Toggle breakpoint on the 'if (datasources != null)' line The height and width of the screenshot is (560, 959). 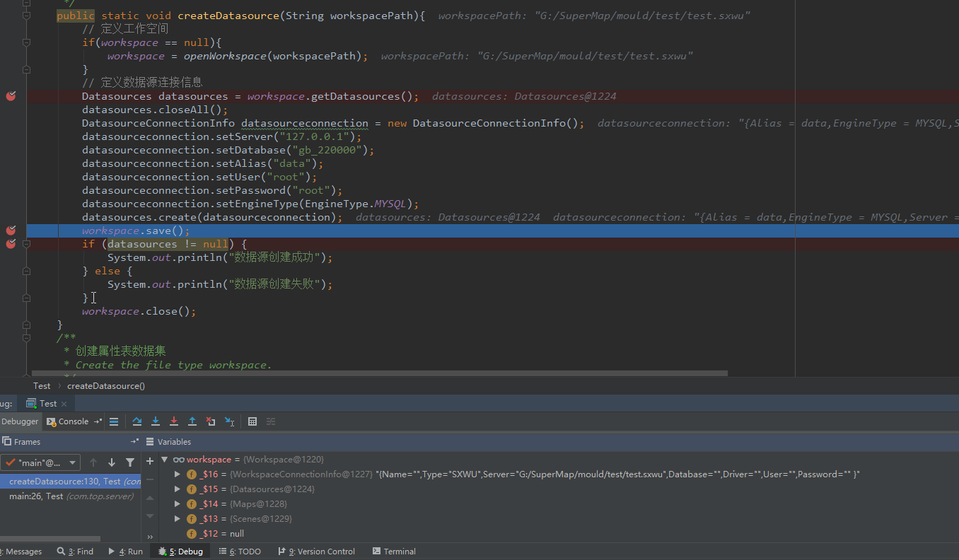tap(11, 244)
